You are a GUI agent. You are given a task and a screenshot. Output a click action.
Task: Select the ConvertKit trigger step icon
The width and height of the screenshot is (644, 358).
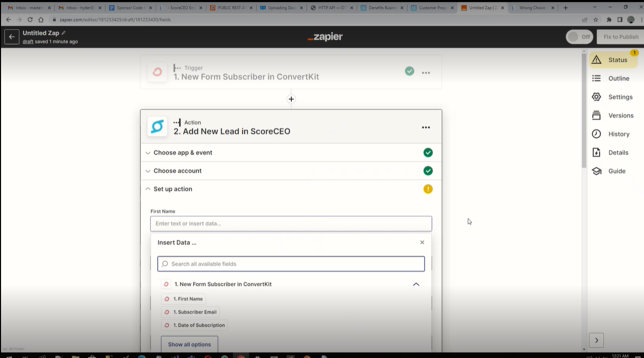click(157, 72)
